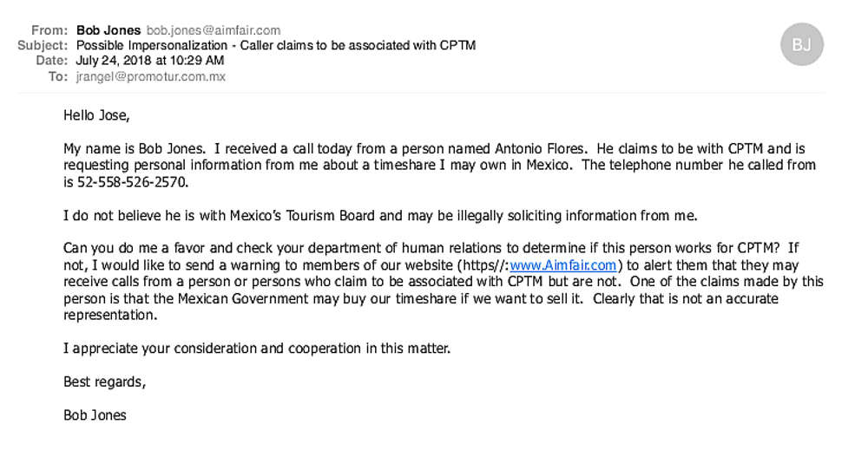
Task: Click the "Date:" header label
Action: pos(51,61)
